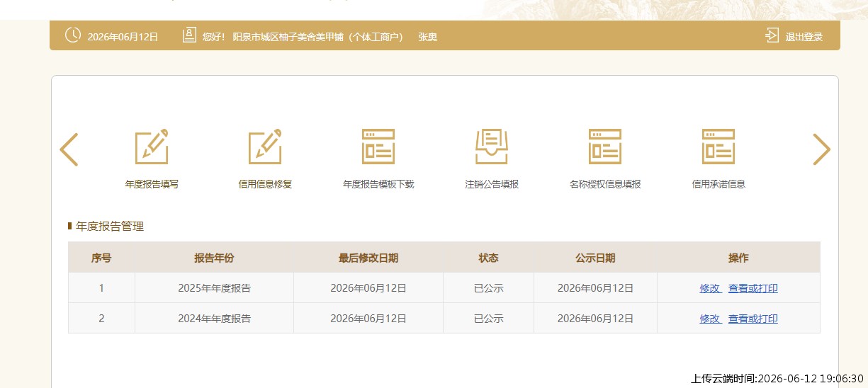
Task: Open the 信用信息修复 icon
Action: point(265,147)
